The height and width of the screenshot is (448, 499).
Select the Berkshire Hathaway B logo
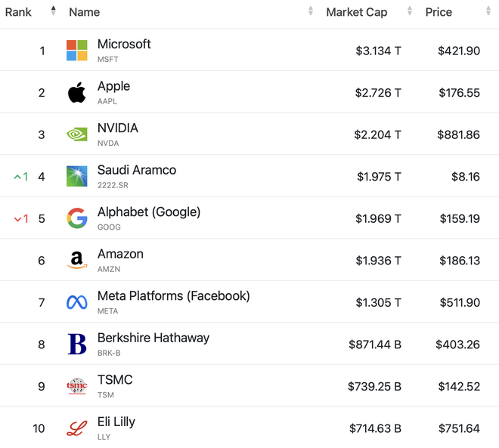pos(76,344)
